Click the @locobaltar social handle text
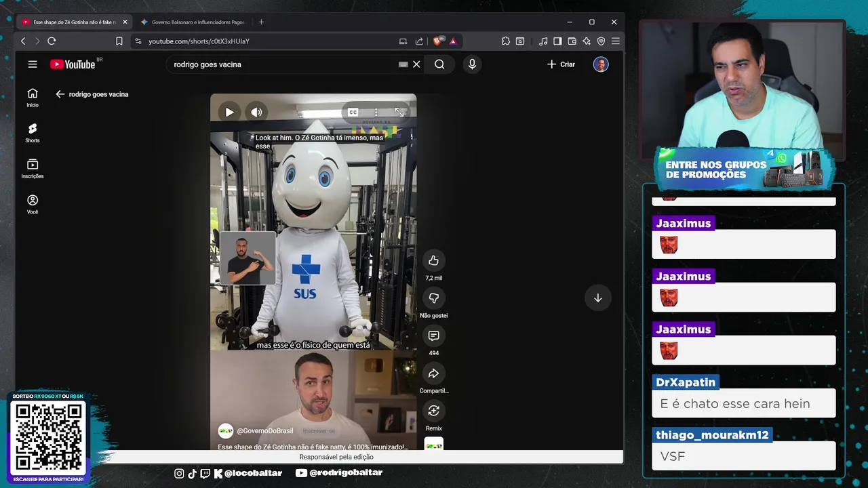868x488 pixels. (x=253, y=473)
